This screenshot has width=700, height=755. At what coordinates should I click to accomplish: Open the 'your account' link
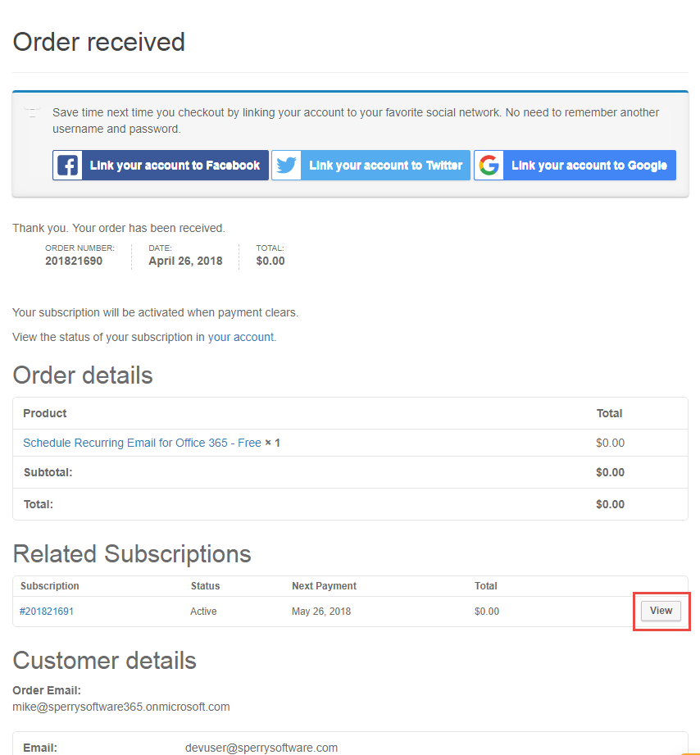click(x=241, y=337)
